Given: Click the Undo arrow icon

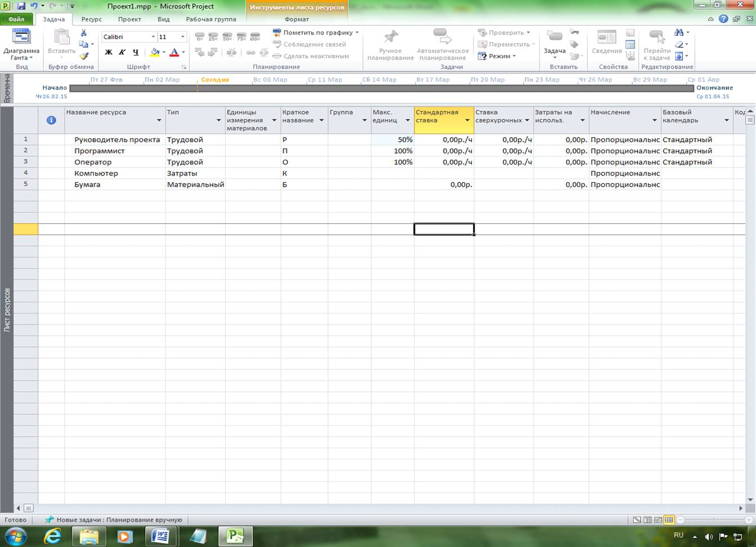Looking at the screenshot, I should [x=34, y=6].
